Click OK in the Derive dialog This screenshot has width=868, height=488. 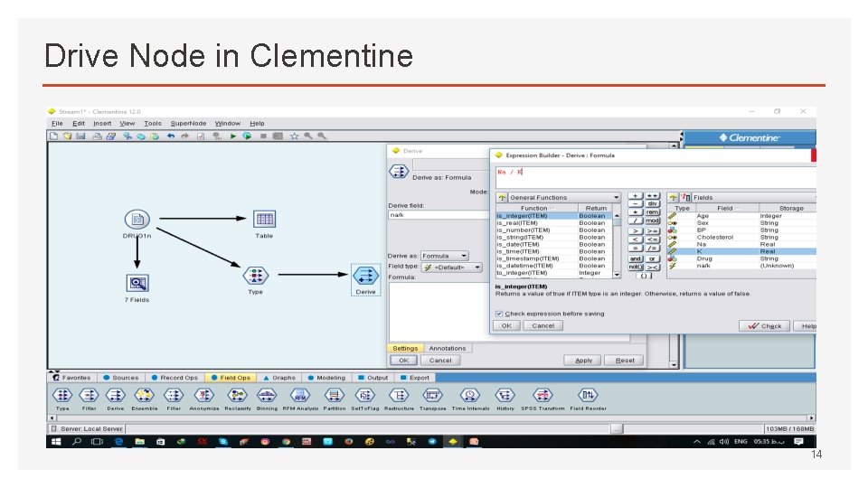[x=404, y=361]
